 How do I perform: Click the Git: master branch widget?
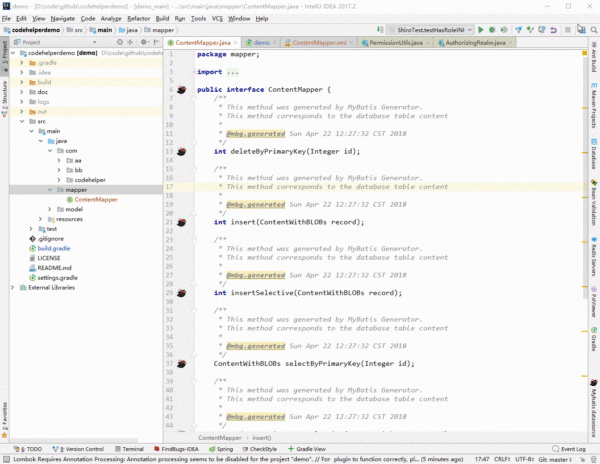coord(555,459)
